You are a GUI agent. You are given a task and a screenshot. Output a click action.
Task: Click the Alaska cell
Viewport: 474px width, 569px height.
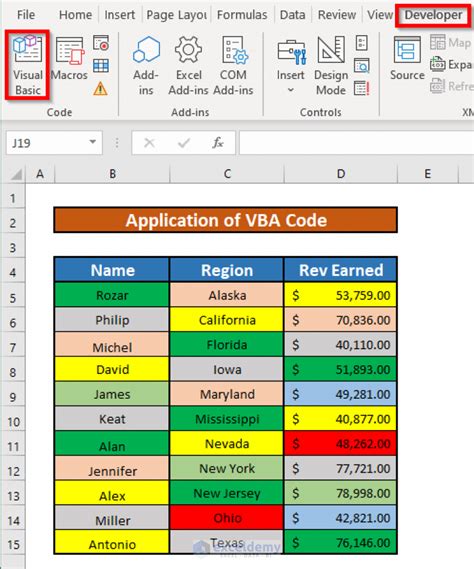tap(227, 295)
